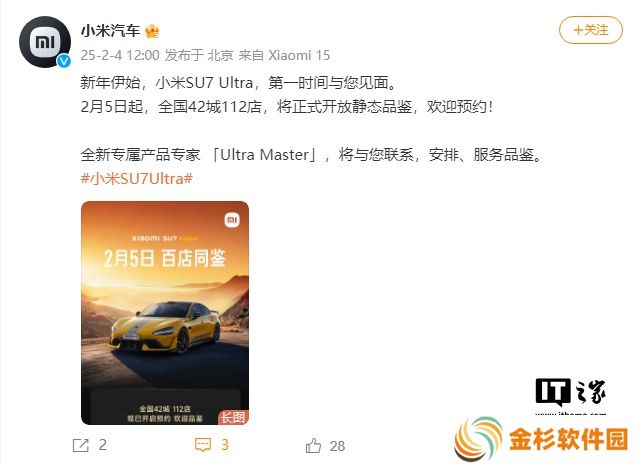Open the 小米汽车 username link
Image resolution: width=641 pixels, height=465 pixels.
pos(110,31)
